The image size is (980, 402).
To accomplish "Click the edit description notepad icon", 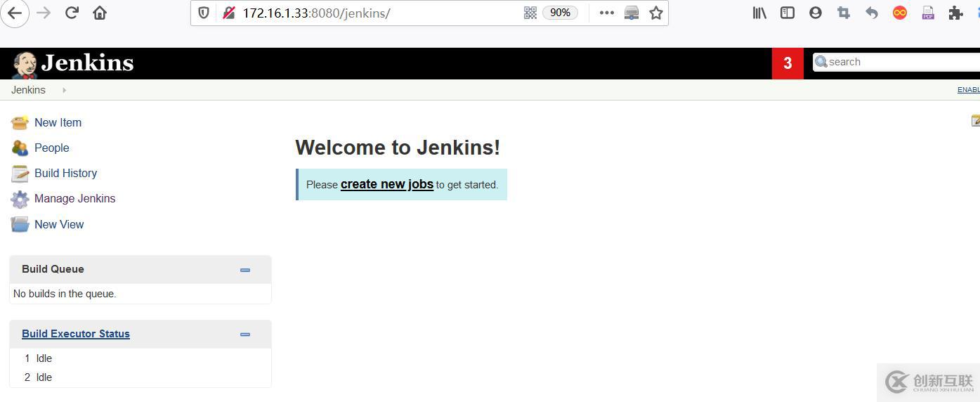I will tap(976, 121).
